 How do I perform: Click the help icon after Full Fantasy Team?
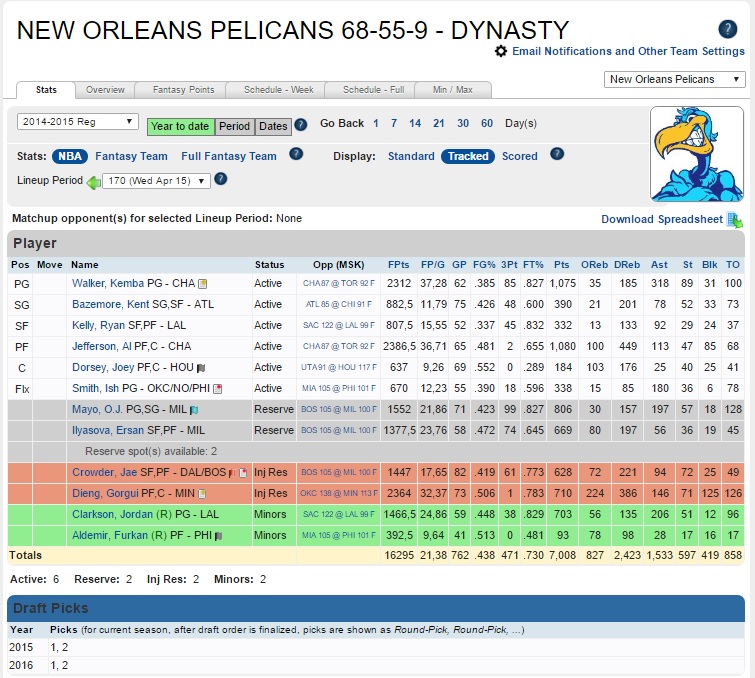click(296, 154)
